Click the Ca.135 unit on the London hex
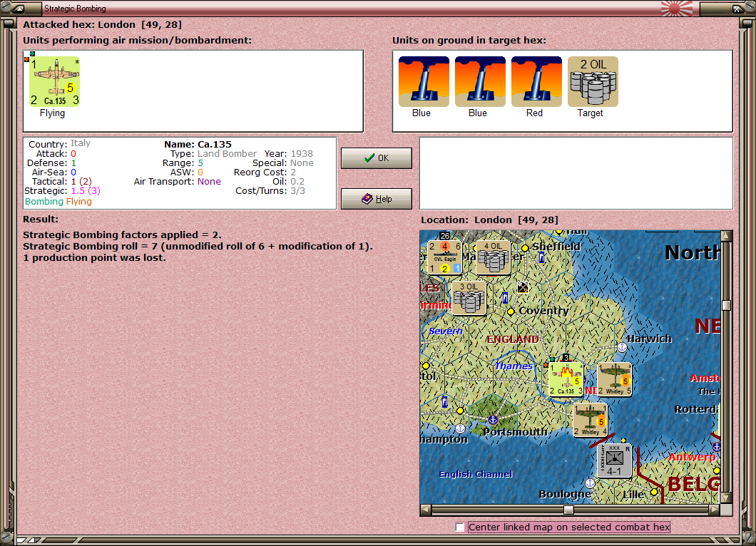 (566, 379)
